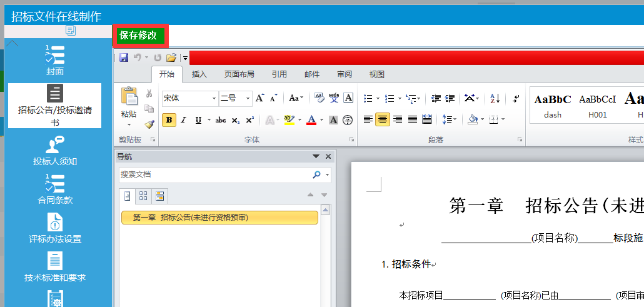
Task: Apply distributed alignment to paragraph
Action: pyautogui.click(x=427, y=119)
